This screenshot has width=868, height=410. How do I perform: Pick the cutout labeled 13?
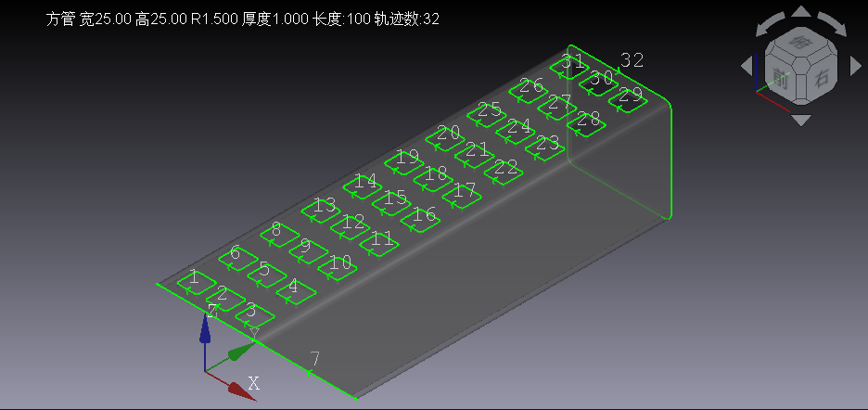coord(321,210)
